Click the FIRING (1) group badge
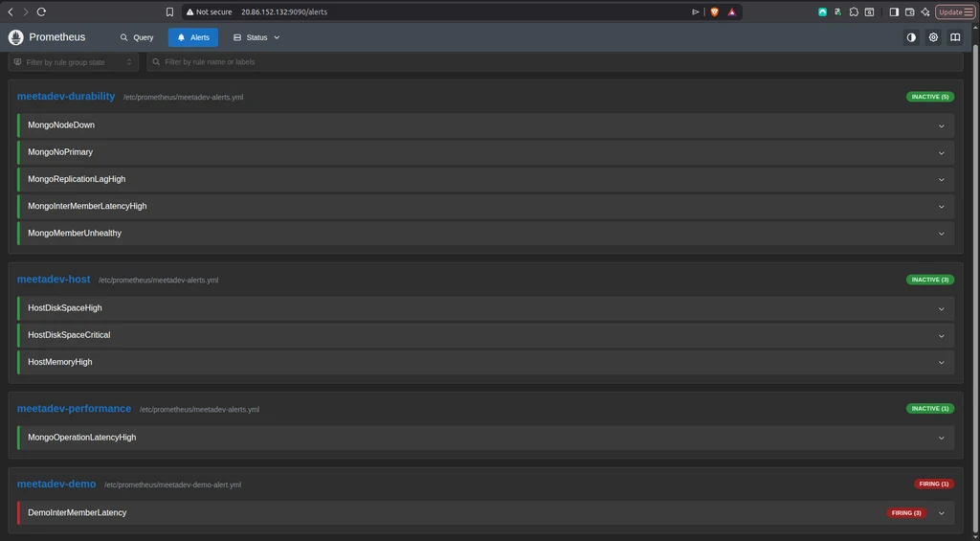The image size is (980, 541). [x=934, y=485]
